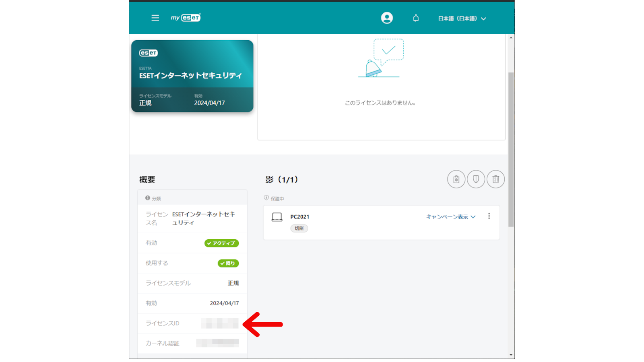Viewport: 644px width, 362px height.
Task: Expand the 日本語 language dropdown
Action: (462, 19)
